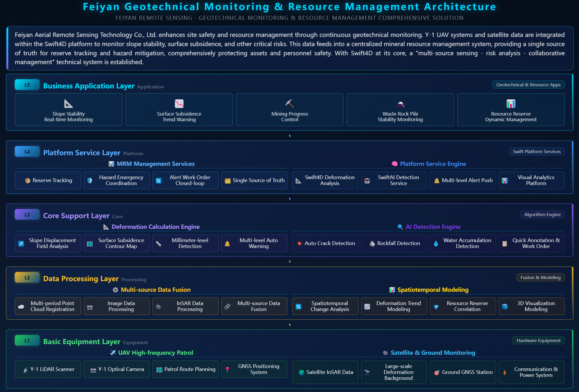
Task: Open the Millimeter-level Detection card
Action: coord(185,243)
